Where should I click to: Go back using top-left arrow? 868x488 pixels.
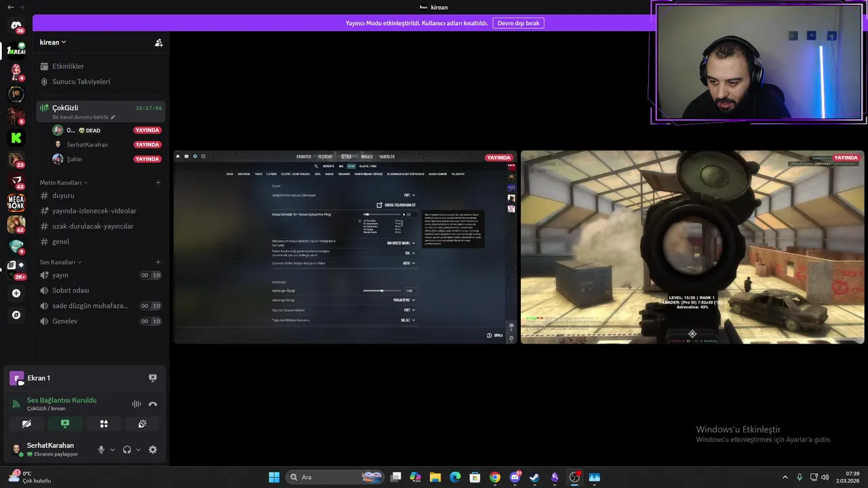point(10,7)
